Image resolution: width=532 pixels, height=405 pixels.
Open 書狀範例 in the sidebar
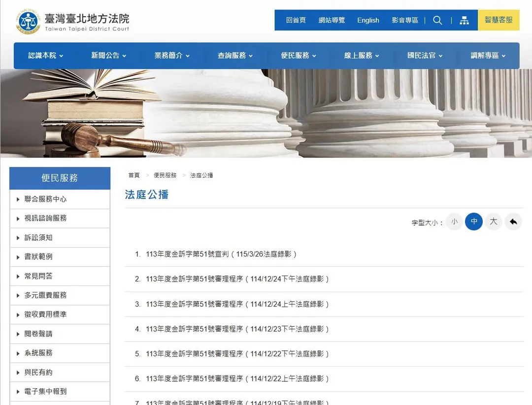[x=60, y=257]
